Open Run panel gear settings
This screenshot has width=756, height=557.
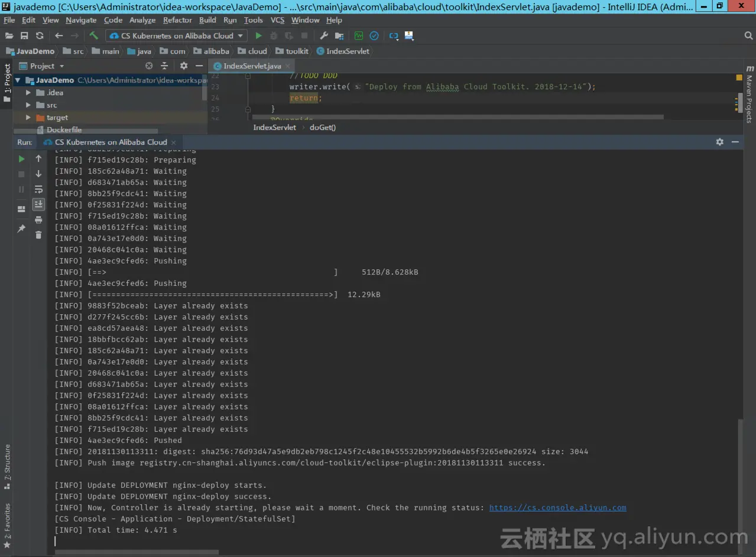coord(719,142)
